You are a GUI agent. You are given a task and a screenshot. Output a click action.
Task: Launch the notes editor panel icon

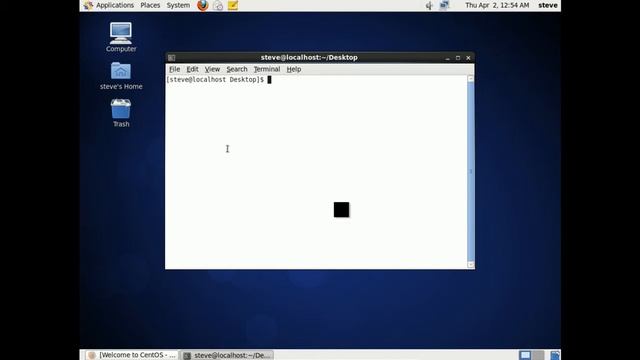[x=233, y=5]
